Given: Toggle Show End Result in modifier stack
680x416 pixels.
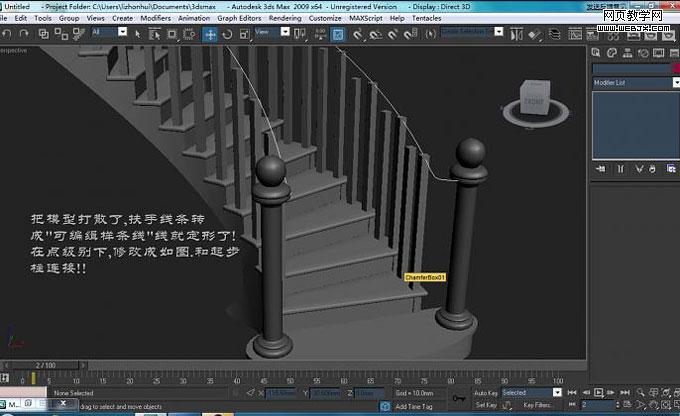Looking at the screenshot, I should pyautogui.click(x=621, y=169).
